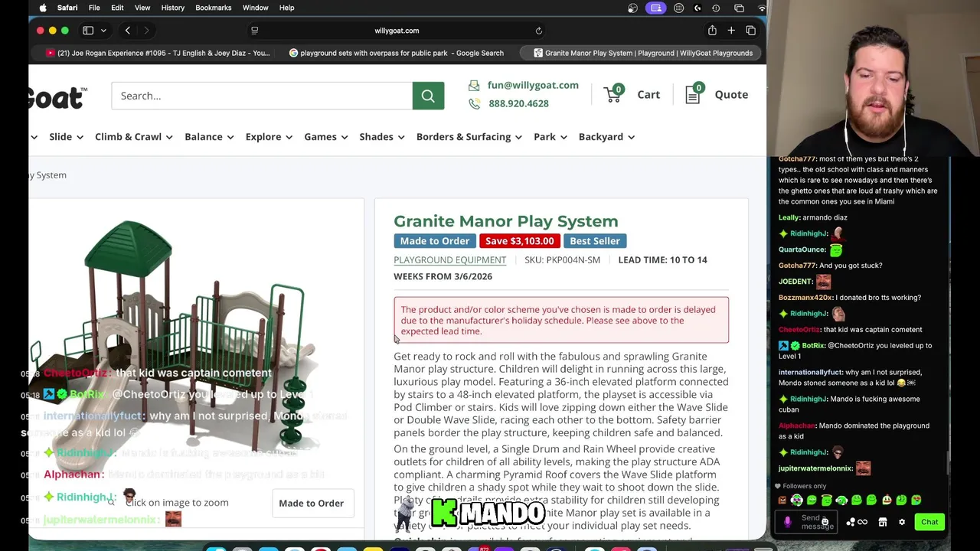Toggle Safari sidebar
Screen dimensions: 980x551
click(x=88, y=31)
